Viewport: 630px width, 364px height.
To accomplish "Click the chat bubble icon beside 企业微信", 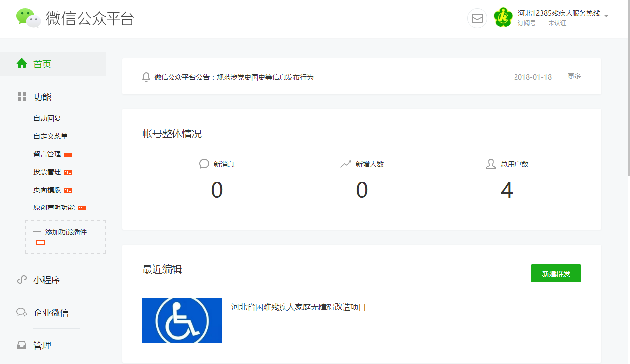I will (22, 312).
